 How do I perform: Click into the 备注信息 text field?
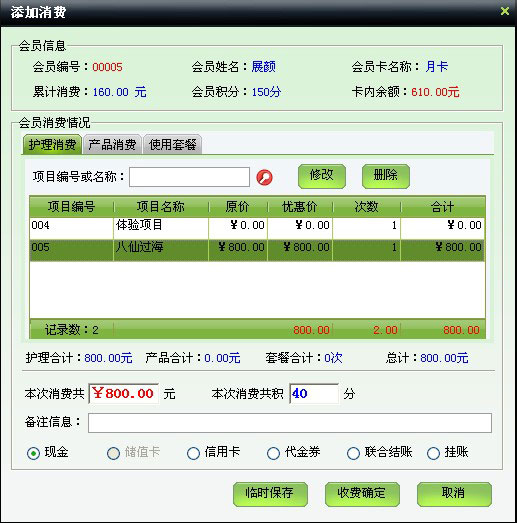(290, 423)
